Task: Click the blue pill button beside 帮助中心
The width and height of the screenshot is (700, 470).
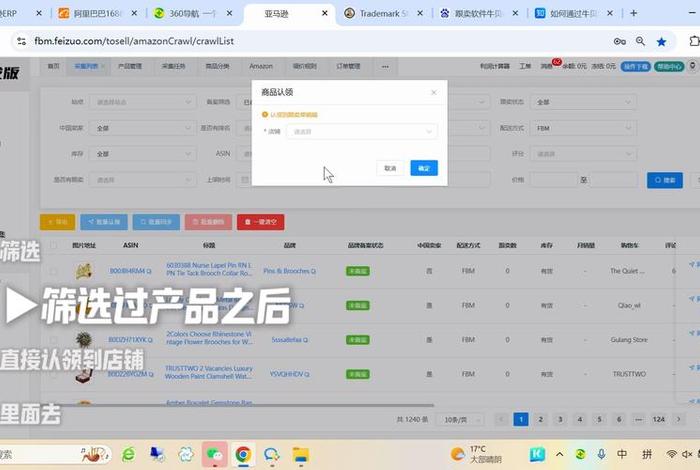Action: 635,66
